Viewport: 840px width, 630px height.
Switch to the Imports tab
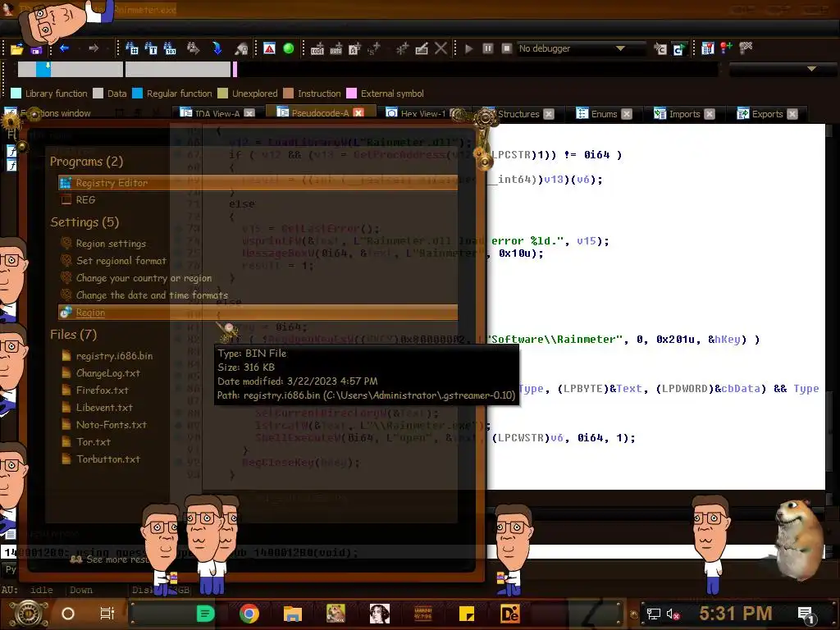tap(684, 113)
